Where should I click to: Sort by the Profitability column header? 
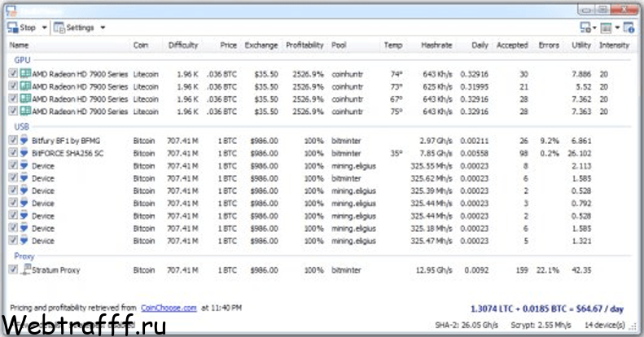304,45
